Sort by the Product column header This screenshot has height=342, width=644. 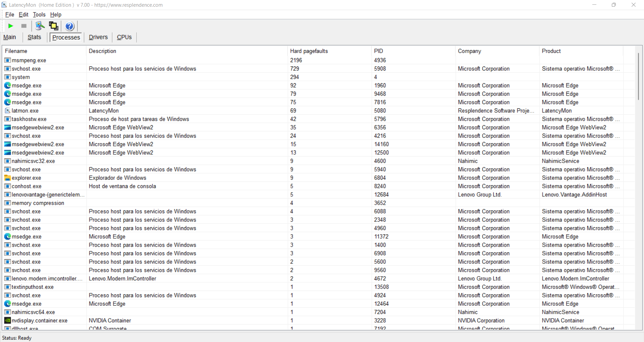(581, 51)
